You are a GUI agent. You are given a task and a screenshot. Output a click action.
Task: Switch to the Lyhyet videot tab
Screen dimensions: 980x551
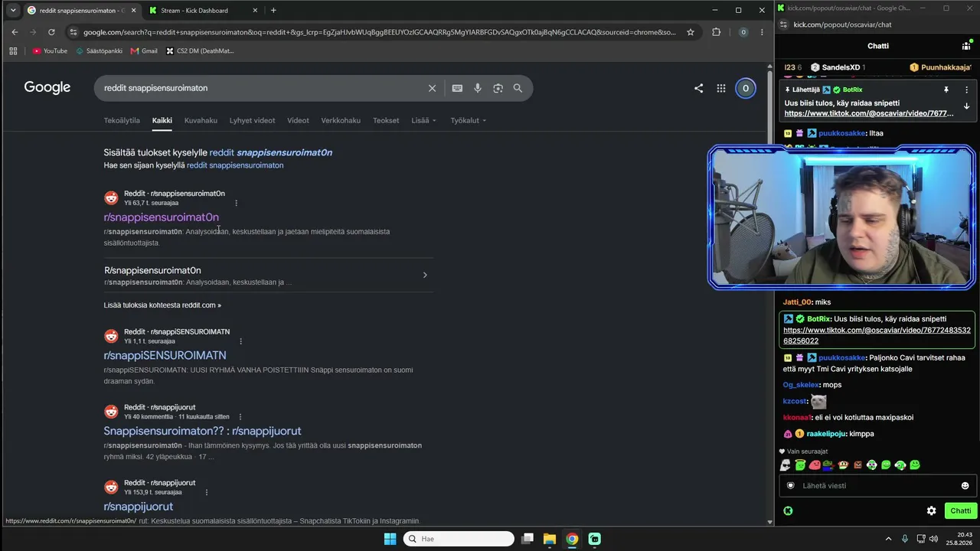point(252,120)
